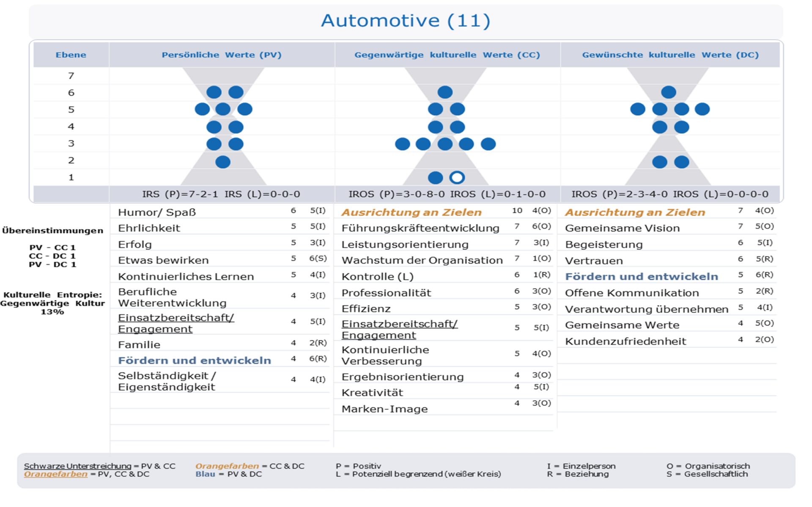812x507 pixels.
Task: Click 'Fördern und entwickeln' in the PV list
Action: [195, 360]
